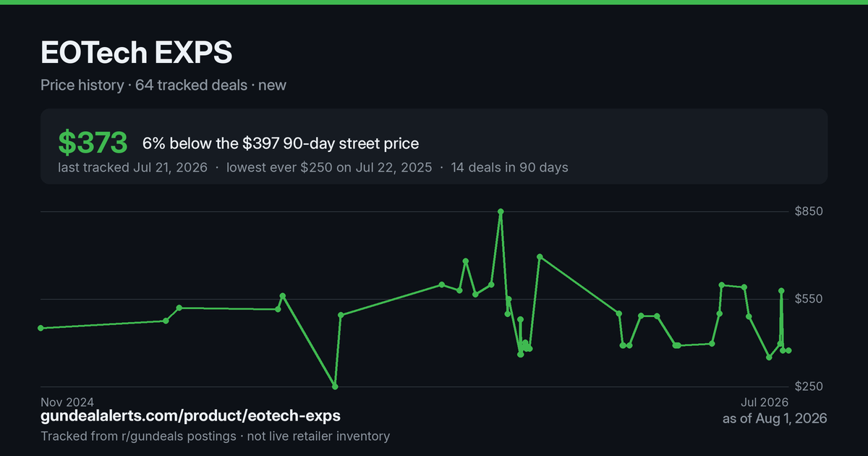Click 'lowest ever $250 on Jul 22, 2025' text
The width and height of the screenshot is (868, 456).
[329, 167]
